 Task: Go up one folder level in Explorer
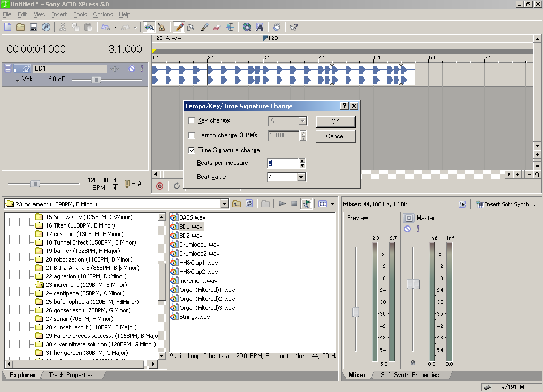(x=237, y=204)
